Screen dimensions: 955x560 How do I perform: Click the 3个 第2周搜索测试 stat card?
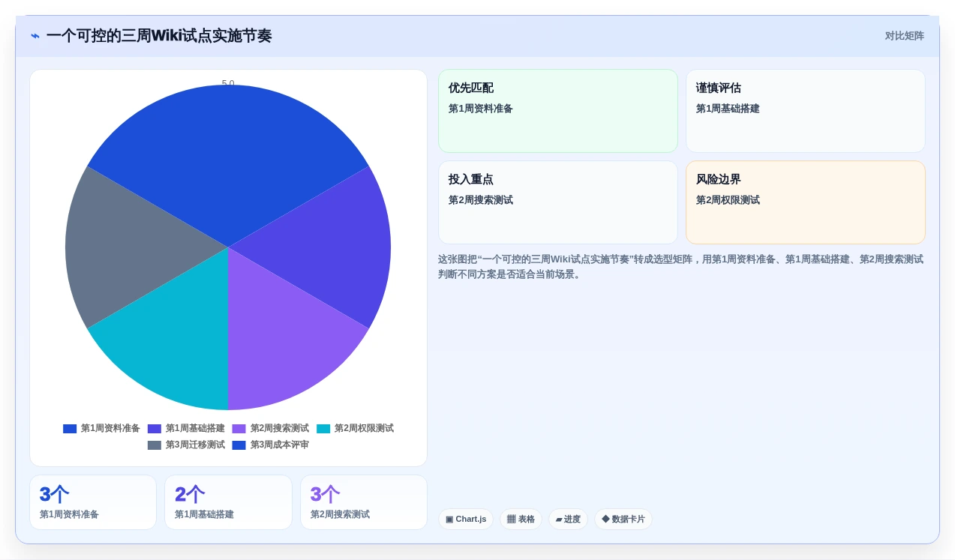point(364,502)
